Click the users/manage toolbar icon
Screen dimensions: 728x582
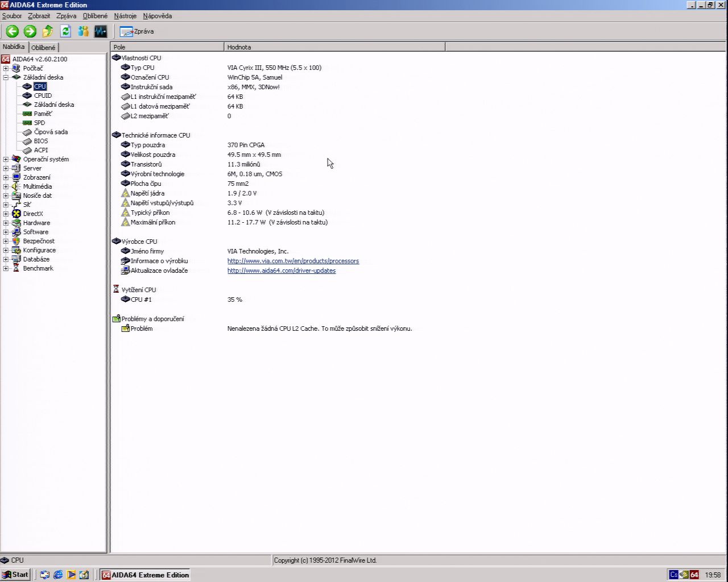(x=84, y=31)
